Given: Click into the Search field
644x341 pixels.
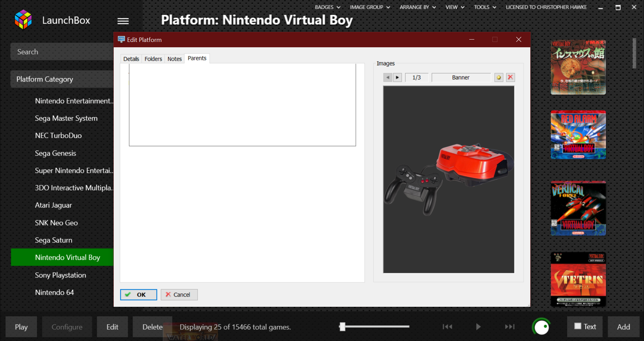Looking at the screenshot, I should 62,52.
